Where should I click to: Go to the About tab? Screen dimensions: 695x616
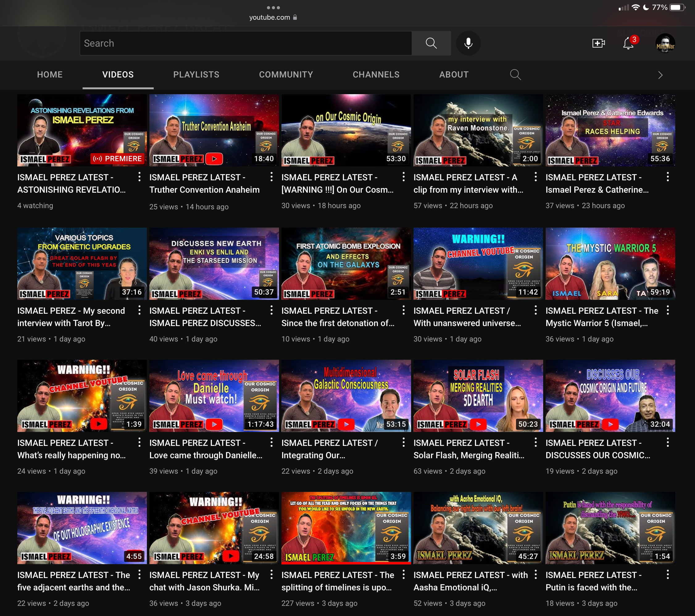(454, 74)
